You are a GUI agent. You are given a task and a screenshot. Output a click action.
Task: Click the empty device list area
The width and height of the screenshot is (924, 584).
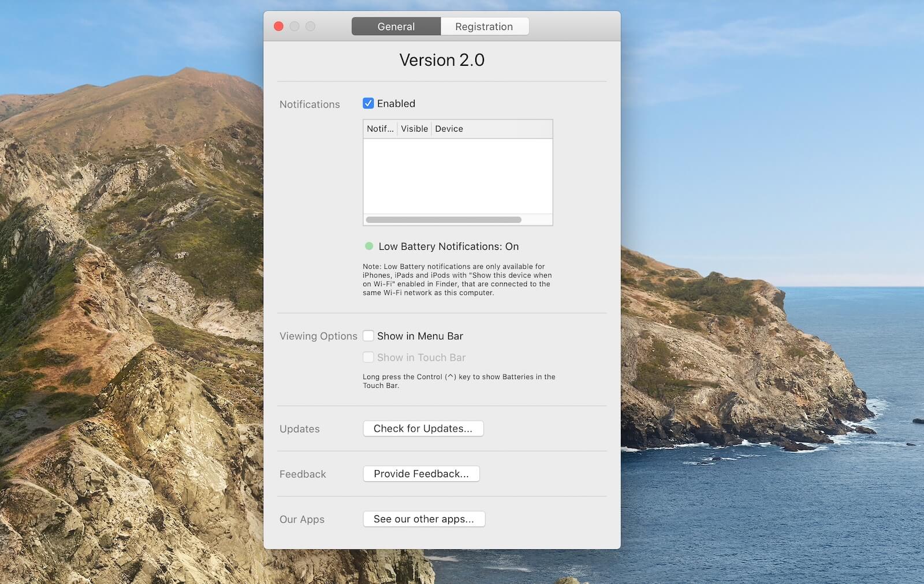(x=458, y=176)
